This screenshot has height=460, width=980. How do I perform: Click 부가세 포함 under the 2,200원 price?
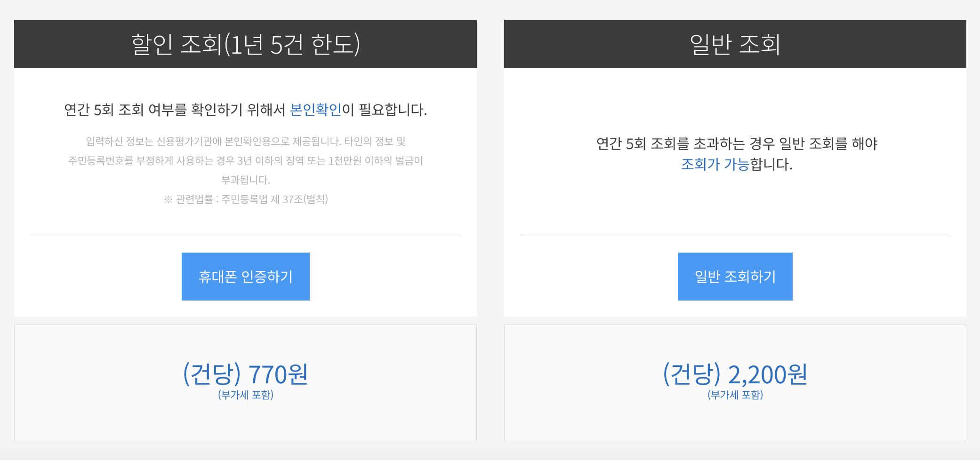pos(735,395)
